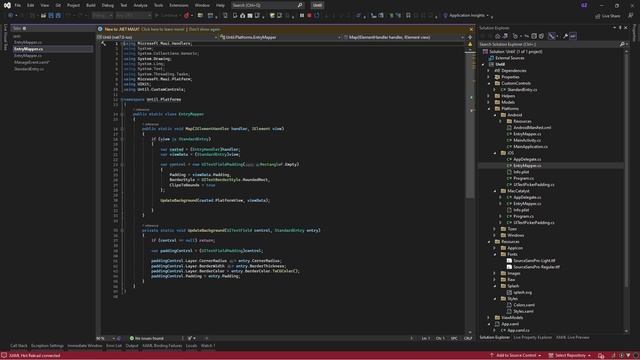Open the Build menu
The height and width of the screenshot is (360, 640).
(x=91, y=5)
